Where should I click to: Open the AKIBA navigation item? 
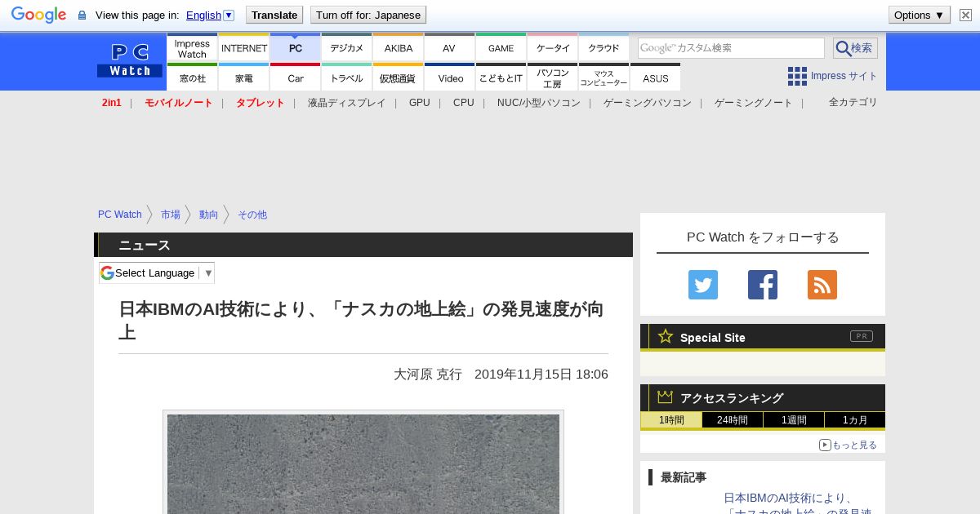click(x=399, y=48)
